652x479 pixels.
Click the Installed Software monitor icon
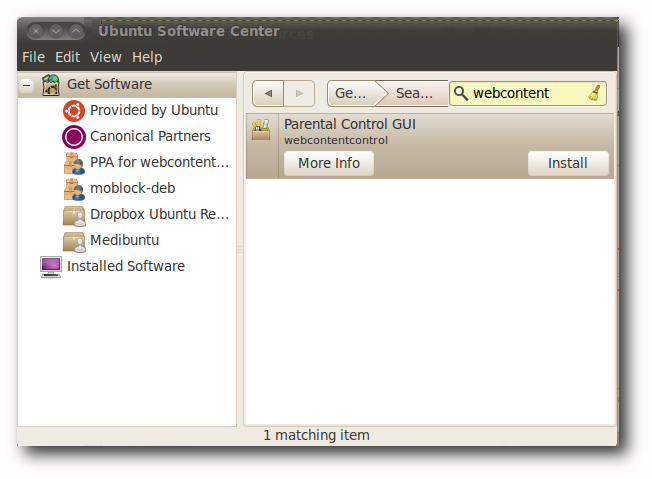(51, 267)
